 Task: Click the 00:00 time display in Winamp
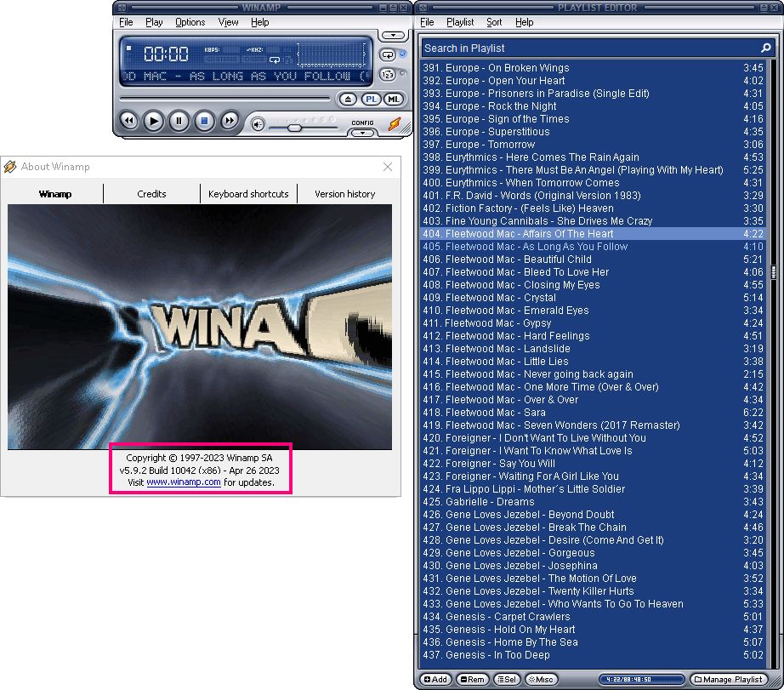(x=166, y=54)
